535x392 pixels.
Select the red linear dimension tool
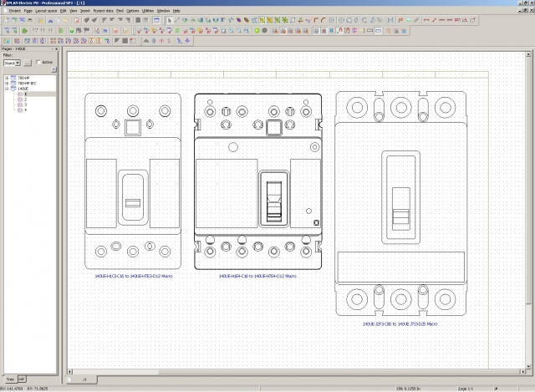click(426, 20)
